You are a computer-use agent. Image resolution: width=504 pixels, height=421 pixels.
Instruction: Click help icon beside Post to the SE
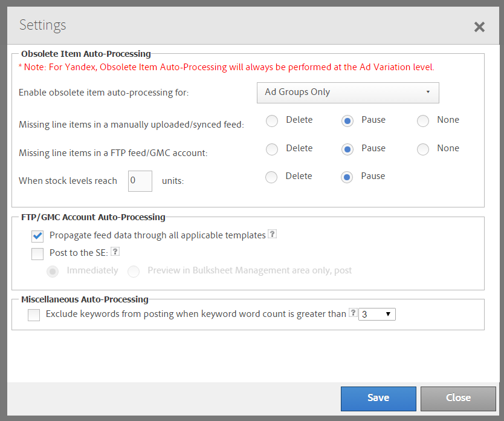coord(115,252)
